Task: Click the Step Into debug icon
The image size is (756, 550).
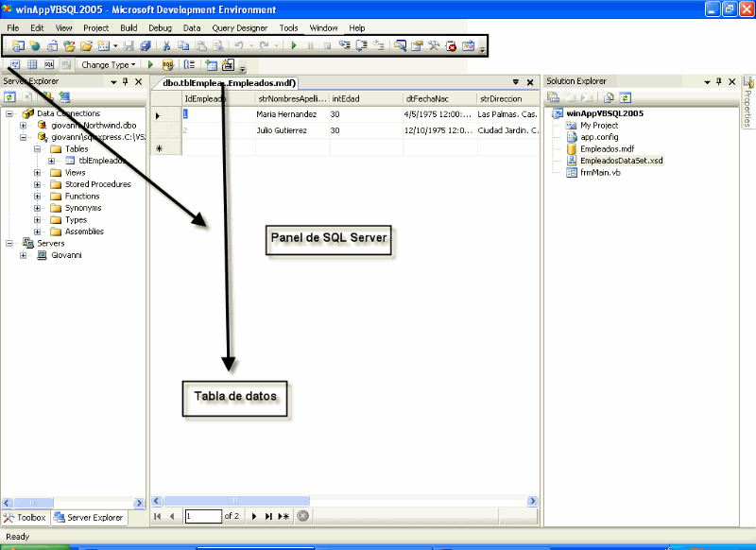Action: 345,45
